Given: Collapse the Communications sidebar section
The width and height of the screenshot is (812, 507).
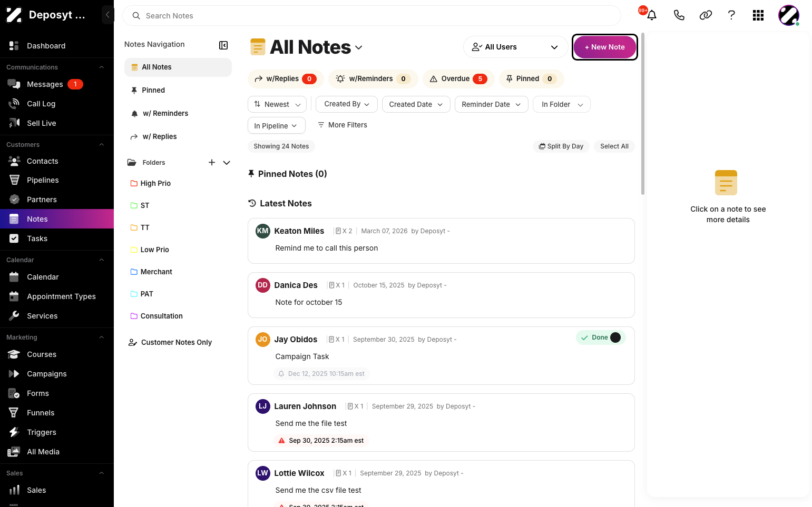Looking at the screenshot, I should [x=102, y=67].
